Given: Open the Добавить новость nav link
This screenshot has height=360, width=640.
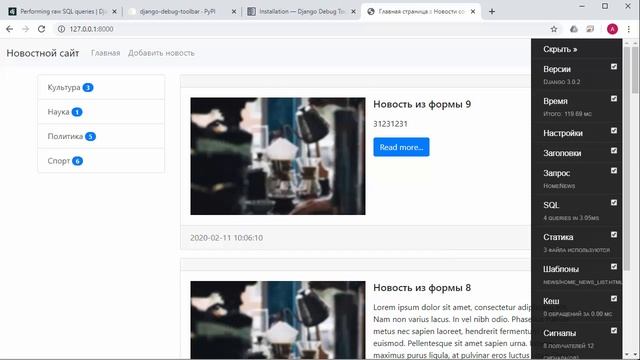Looking at the screenshot, I should pos(161,53).
